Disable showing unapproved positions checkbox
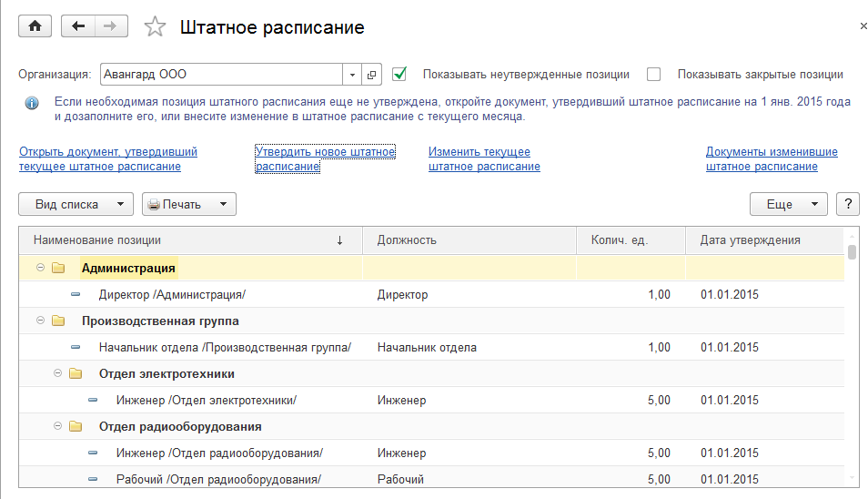868x499 pixels. [x=399, y=75]
